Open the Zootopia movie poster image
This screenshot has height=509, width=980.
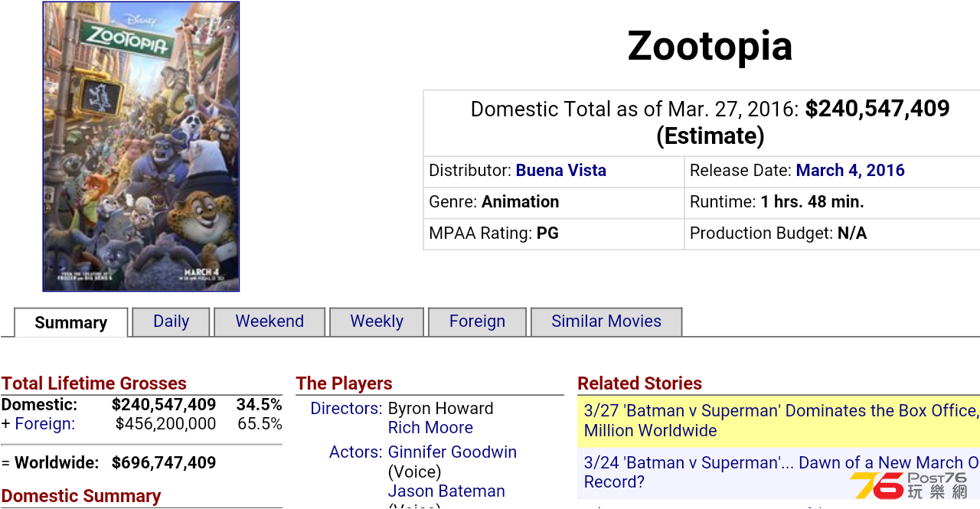click(141, 146)
